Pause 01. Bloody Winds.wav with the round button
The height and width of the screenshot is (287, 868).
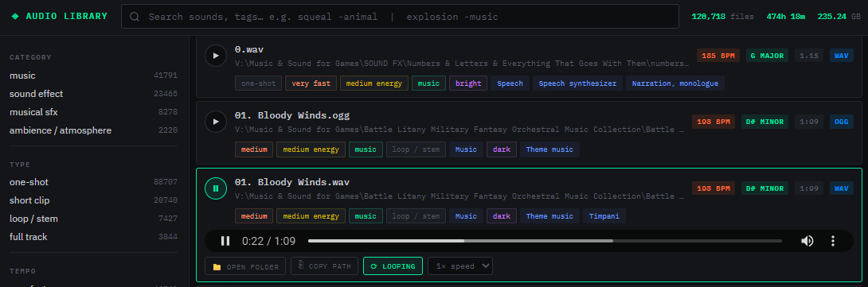216,188
